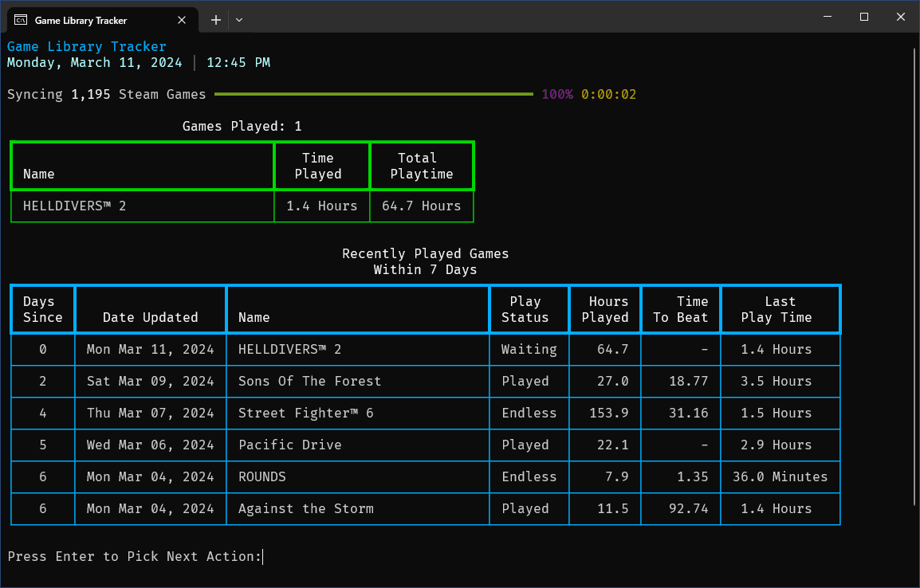Click the terminal icon in tab
920x588 pixels.
21,20
